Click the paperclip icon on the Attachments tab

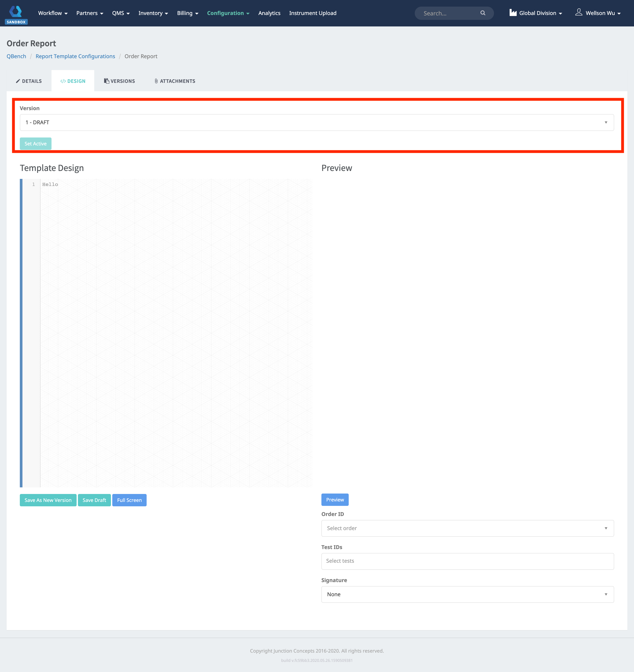156,81
